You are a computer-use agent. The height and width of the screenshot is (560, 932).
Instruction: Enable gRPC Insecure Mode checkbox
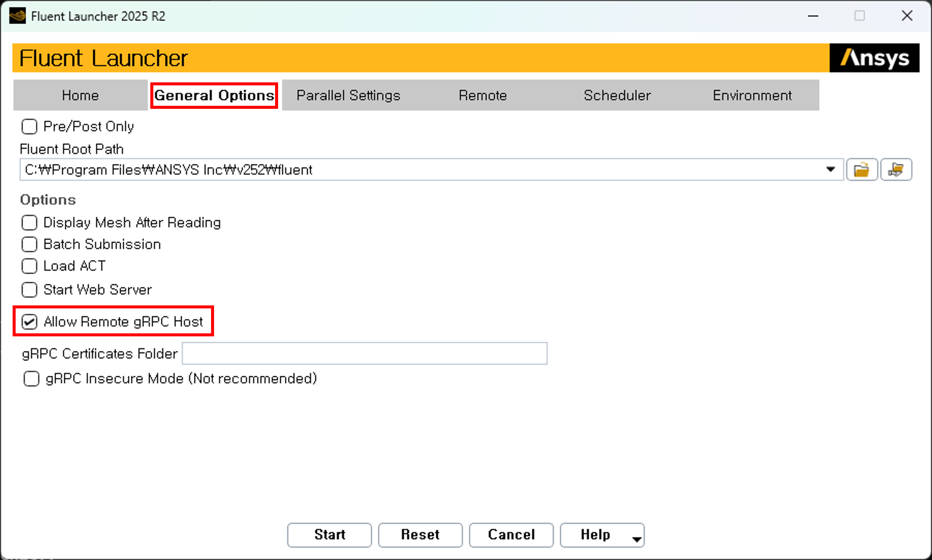[31, 378]
